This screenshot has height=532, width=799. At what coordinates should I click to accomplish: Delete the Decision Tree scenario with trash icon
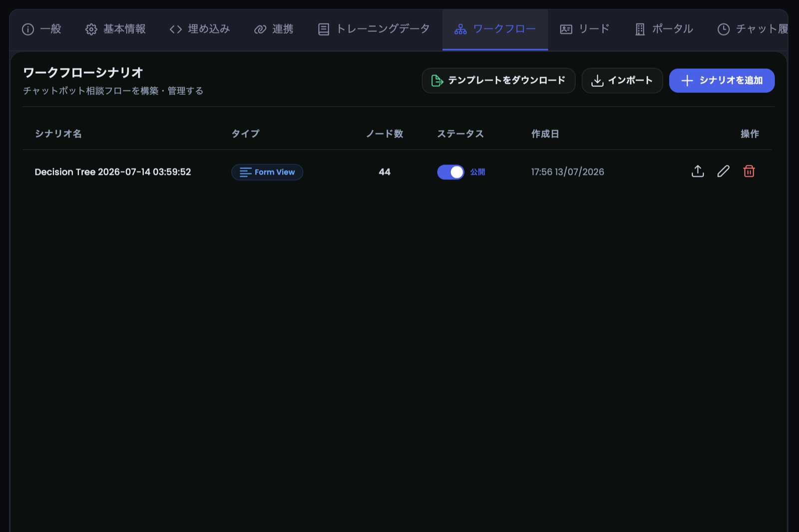tap(749, 171)
